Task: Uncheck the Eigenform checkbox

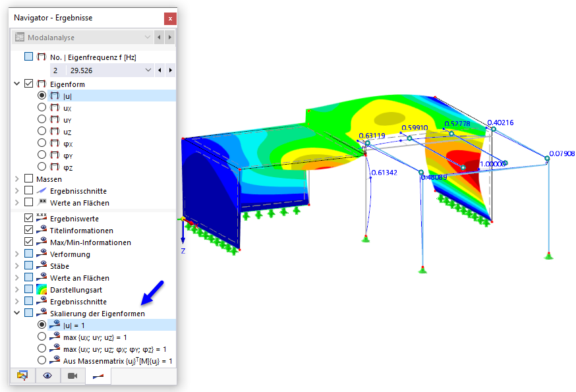Action: click(x=28, y=84)
